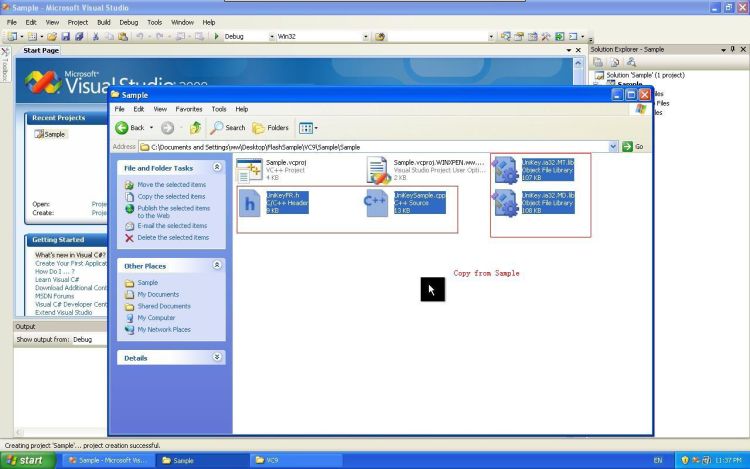The image size is (750, 469).
Task: Click Undo arrow in Visual Studio toolbar
Action: pos(140,36)
